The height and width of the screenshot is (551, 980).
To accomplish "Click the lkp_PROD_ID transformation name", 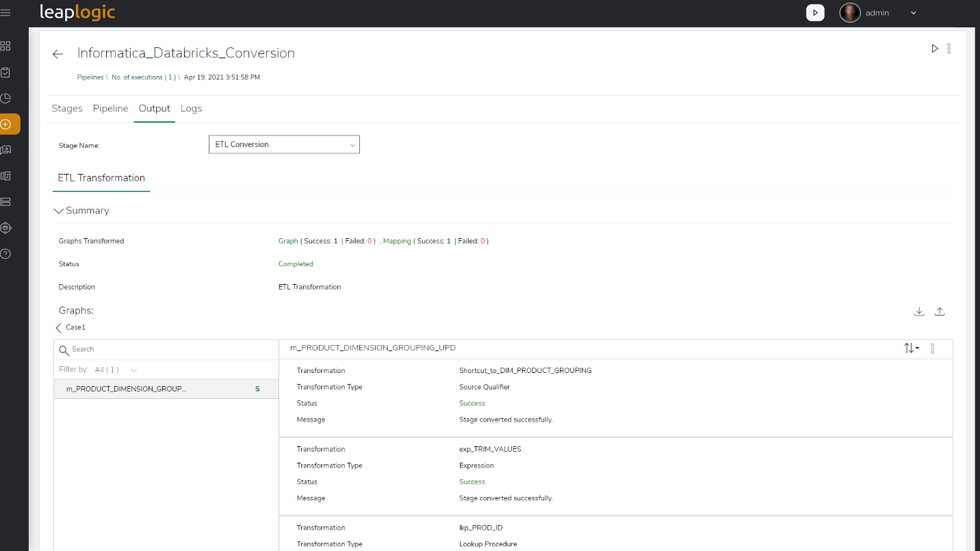I will (x=481, y=528).
